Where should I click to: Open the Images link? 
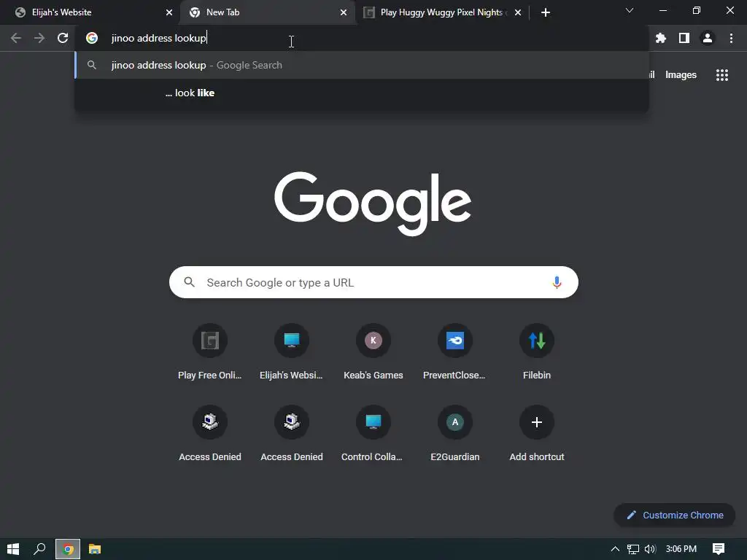(x=681, y=75)
